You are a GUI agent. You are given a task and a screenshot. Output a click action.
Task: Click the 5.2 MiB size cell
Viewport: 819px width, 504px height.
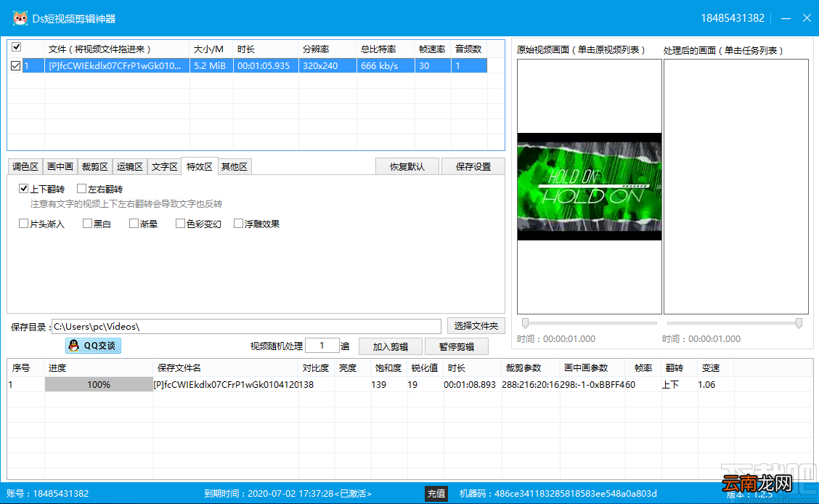coord(210,66)
